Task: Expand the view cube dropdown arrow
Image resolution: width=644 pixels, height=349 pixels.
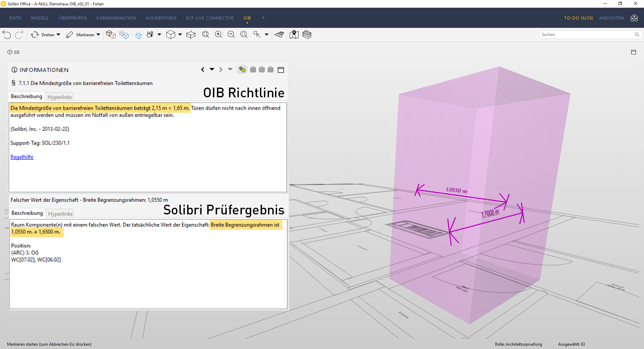Action: 180,35
